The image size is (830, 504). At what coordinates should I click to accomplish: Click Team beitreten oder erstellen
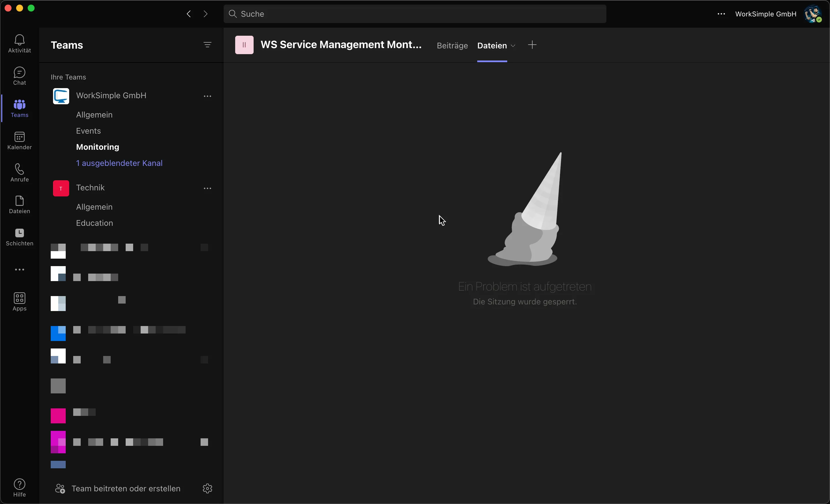pos(126,488)
